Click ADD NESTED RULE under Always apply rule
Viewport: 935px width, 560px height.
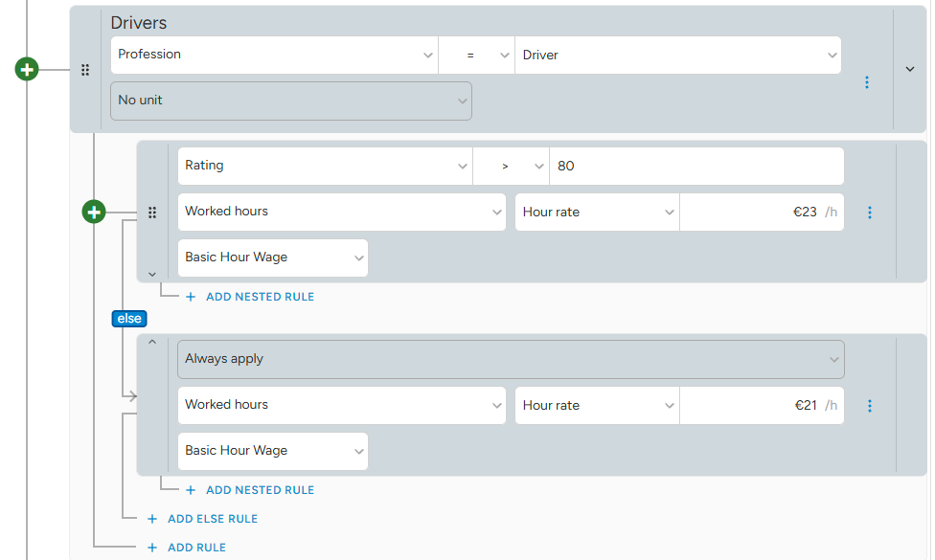point(260,490)
